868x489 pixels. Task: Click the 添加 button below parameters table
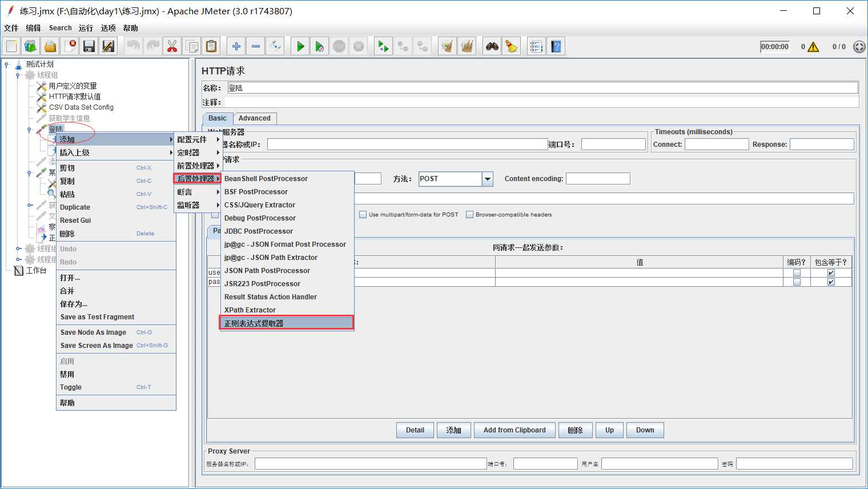coord(453,430)
